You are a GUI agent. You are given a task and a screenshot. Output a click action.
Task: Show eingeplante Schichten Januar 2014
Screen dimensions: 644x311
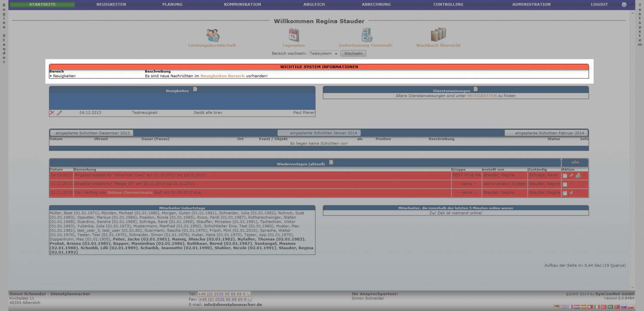click(319, 133)
